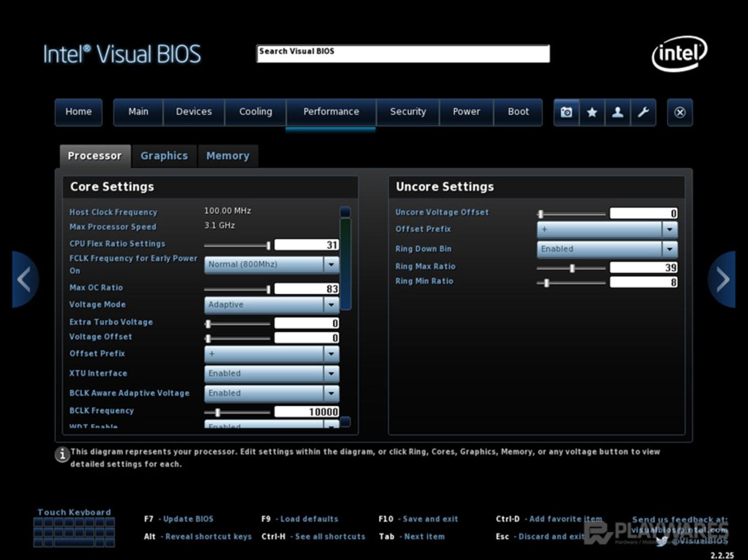Click Extra Turbo Voltage value field
Image resolution: width=748 pixels, height=560 pixels.
307,323
